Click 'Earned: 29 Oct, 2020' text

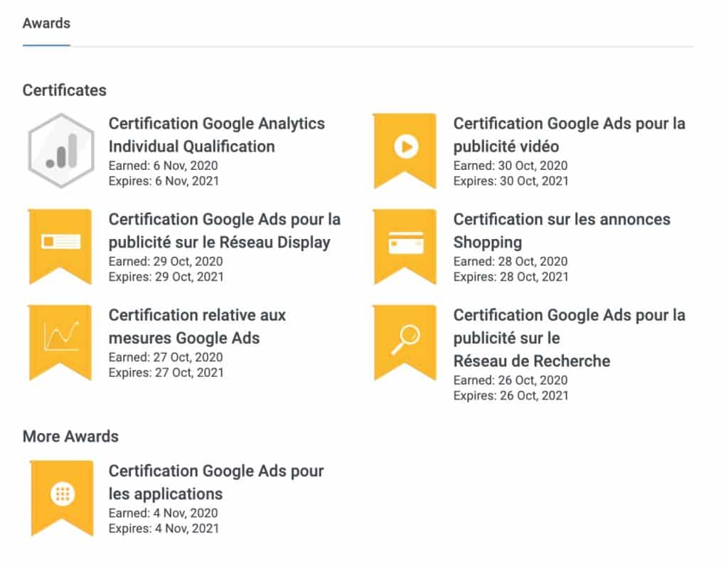click(165, 262)
